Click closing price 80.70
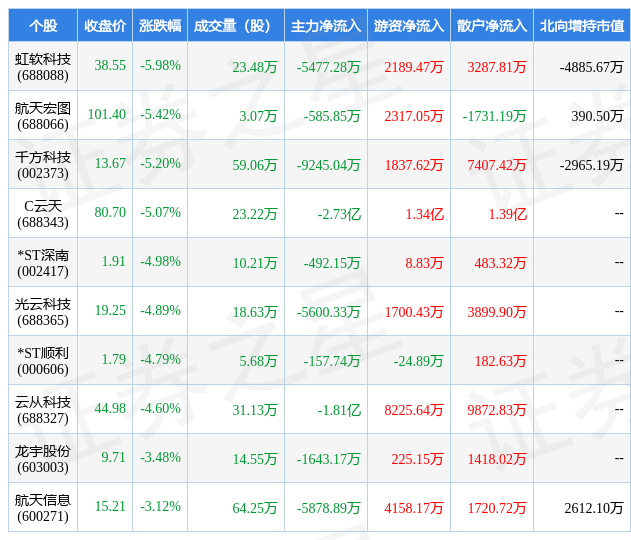631x540 pixels. point(110,212)
